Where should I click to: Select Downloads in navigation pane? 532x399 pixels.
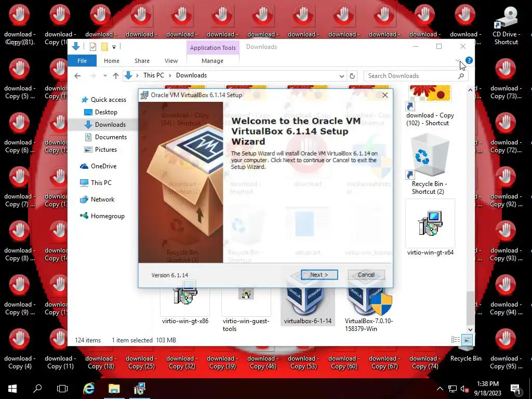[110, 125]
